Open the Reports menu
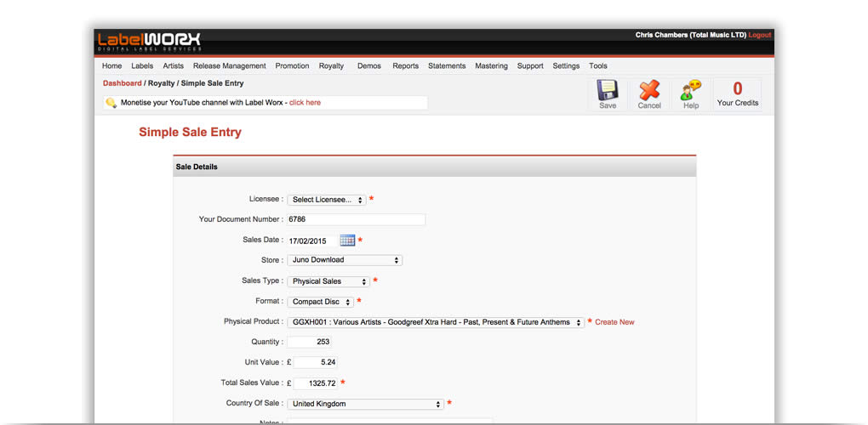Image resolution: width=868 pixels, height=425 pixels. (x=406, y=65)
